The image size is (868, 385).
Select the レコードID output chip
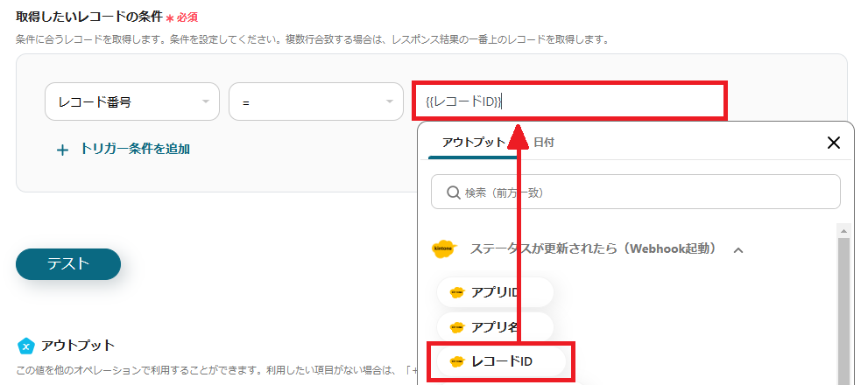(501, 362)
